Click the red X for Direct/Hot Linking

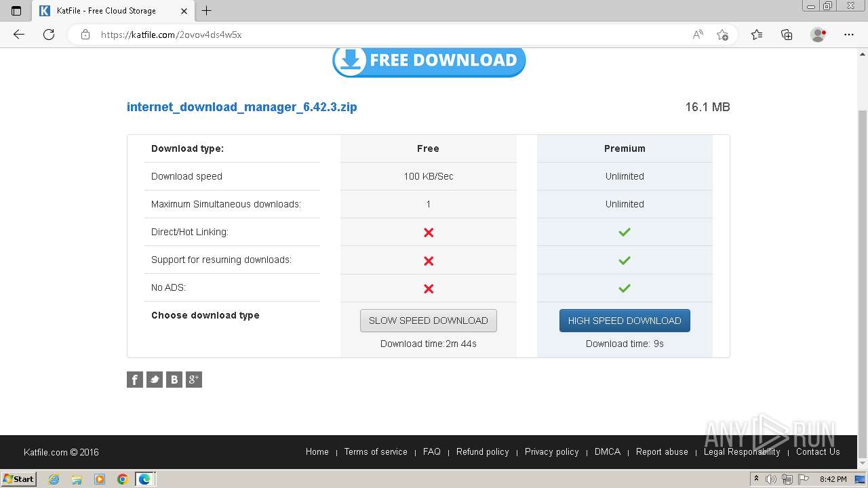point(429,232)
